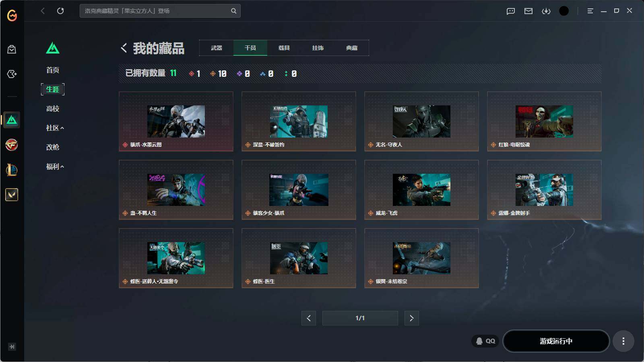The image size is (644, 362).
Task: Click the 游戏运行中 button
Action: pyautogui.click(x=556, y=341)
